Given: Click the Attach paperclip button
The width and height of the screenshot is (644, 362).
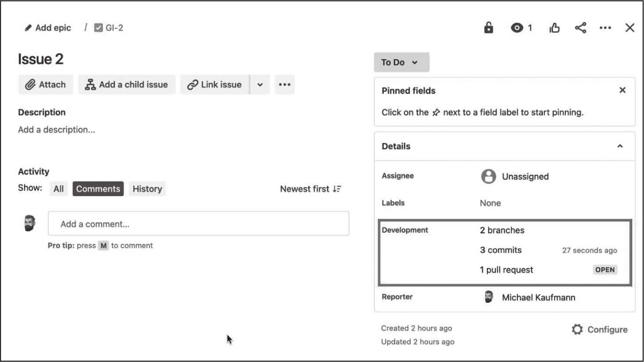Looking at the screenshot, I should tap(46, 85).
